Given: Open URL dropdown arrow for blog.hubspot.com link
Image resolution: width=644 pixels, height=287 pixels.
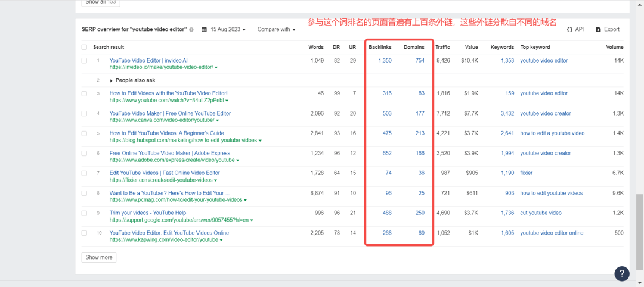Looking at the screenshot, I should [260, 141].
